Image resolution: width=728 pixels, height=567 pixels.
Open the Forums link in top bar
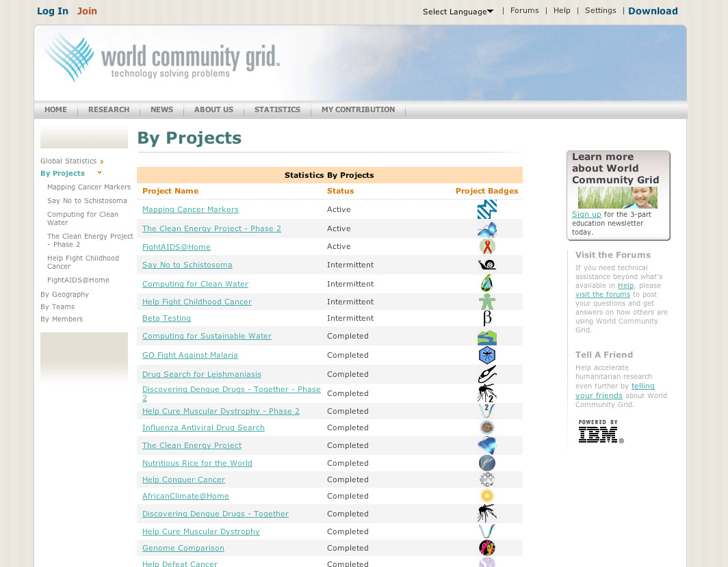pos(525,10)
